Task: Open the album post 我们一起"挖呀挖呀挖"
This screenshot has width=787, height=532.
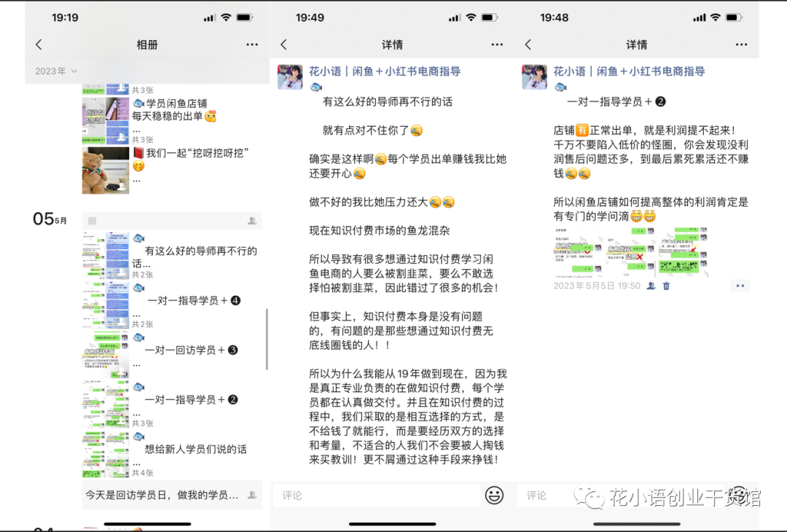Action: (x=191, y=159)
